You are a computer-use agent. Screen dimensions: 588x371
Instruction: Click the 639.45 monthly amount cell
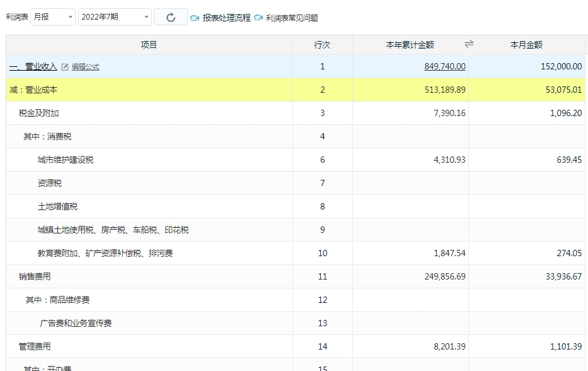527,160
